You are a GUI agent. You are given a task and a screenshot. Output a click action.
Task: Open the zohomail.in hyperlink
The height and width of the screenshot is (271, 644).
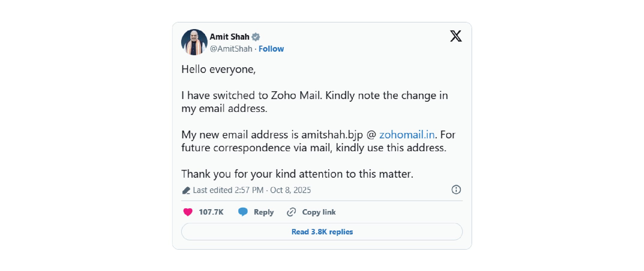click(407, 135)
